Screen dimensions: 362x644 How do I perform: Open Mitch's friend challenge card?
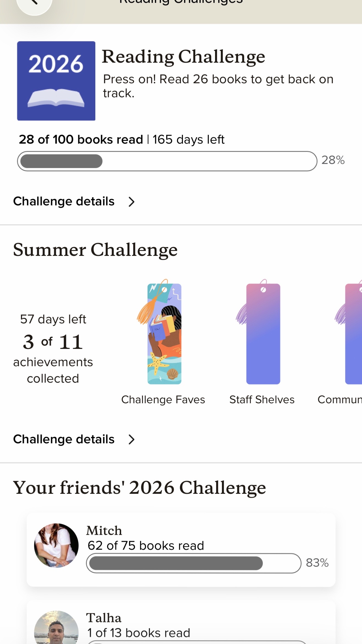181,550
